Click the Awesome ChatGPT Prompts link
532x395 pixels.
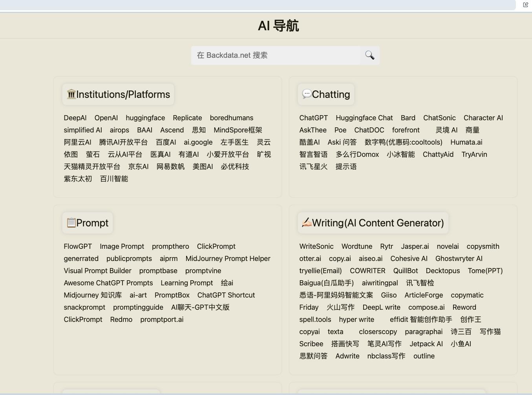108,283
